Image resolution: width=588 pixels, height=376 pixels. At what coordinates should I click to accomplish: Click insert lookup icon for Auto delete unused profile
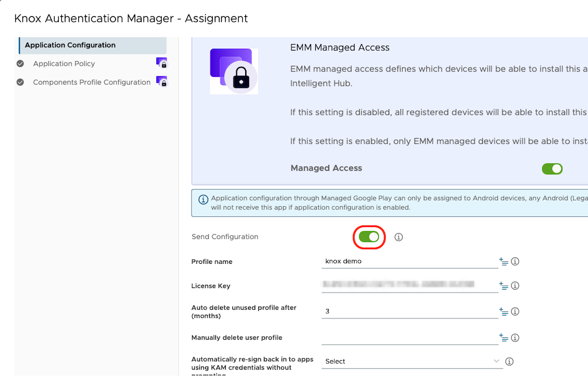coord(503,311)
